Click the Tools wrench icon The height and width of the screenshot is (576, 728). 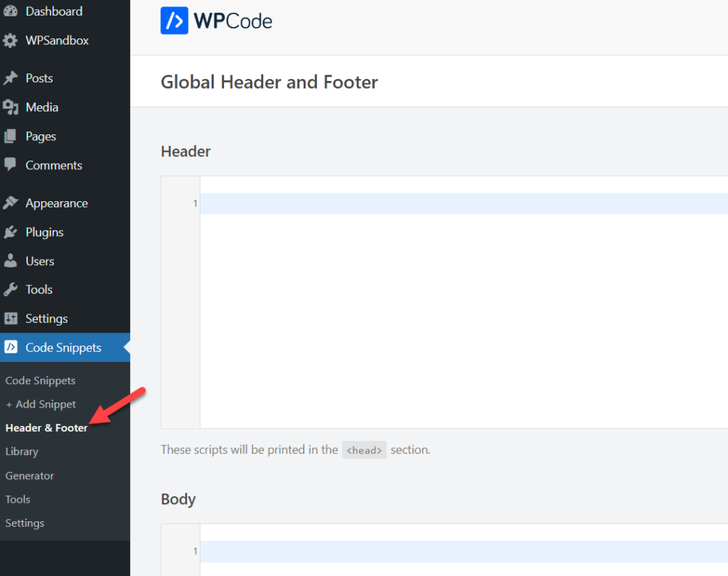point(10,289)
